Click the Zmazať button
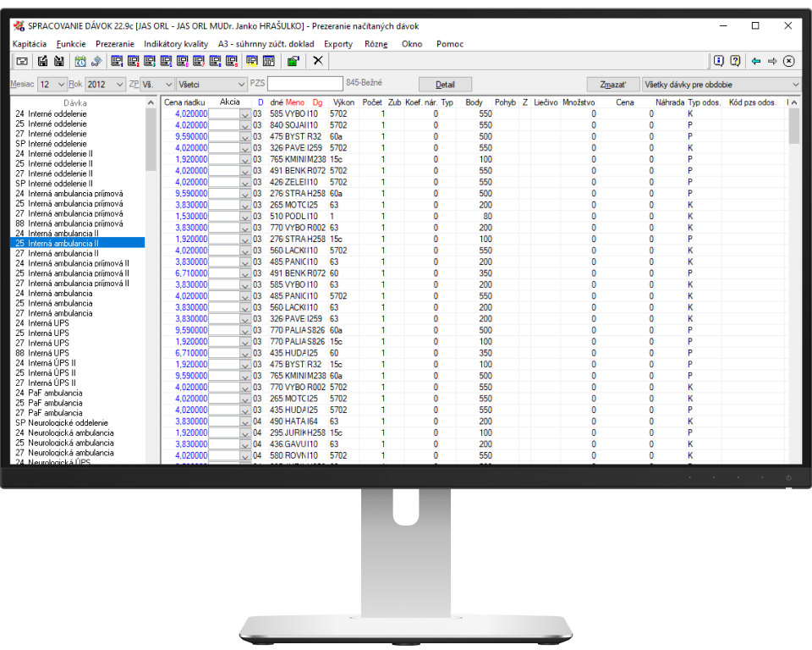 (x=613, y=85)
